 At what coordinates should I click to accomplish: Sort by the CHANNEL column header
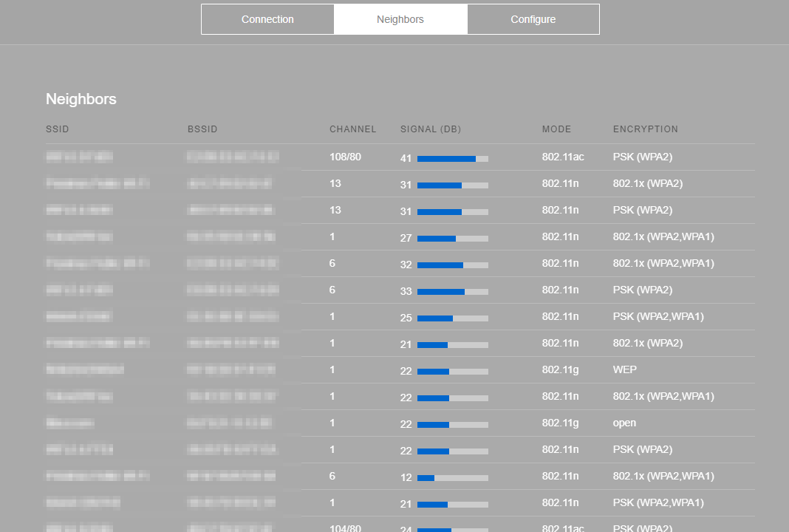[352, 129]
